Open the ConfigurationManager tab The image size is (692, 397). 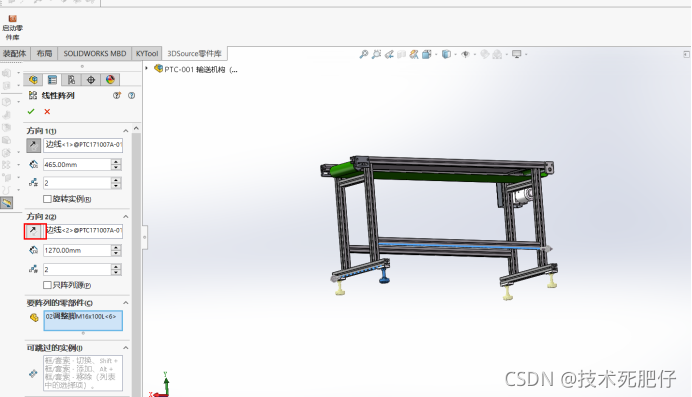tap(71, 79)
